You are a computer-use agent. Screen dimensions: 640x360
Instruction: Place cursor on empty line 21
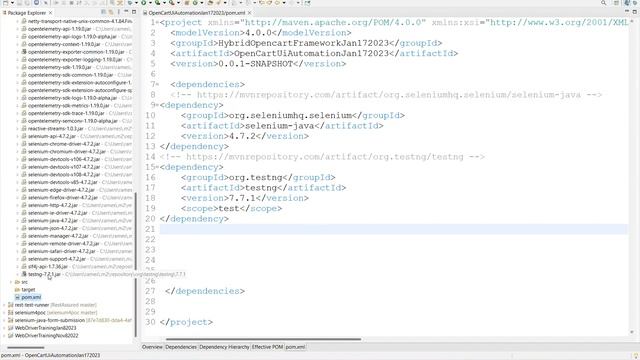coord(393,229)
